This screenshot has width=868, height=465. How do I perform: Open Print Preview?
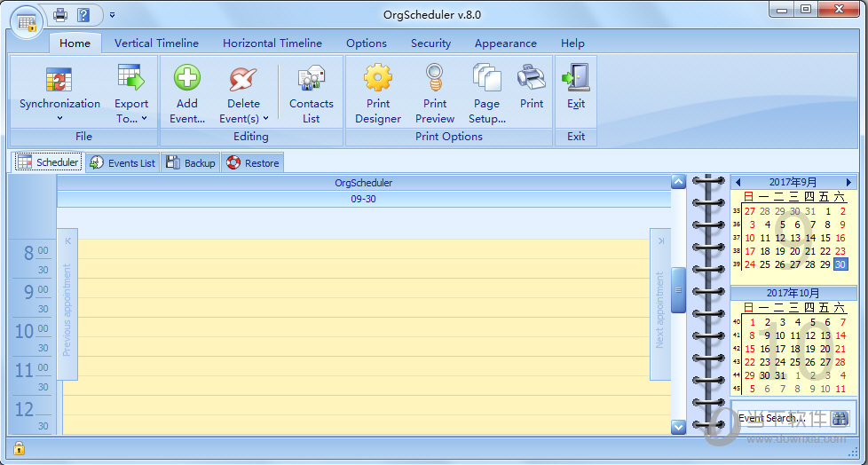click(x=435, y=78)
